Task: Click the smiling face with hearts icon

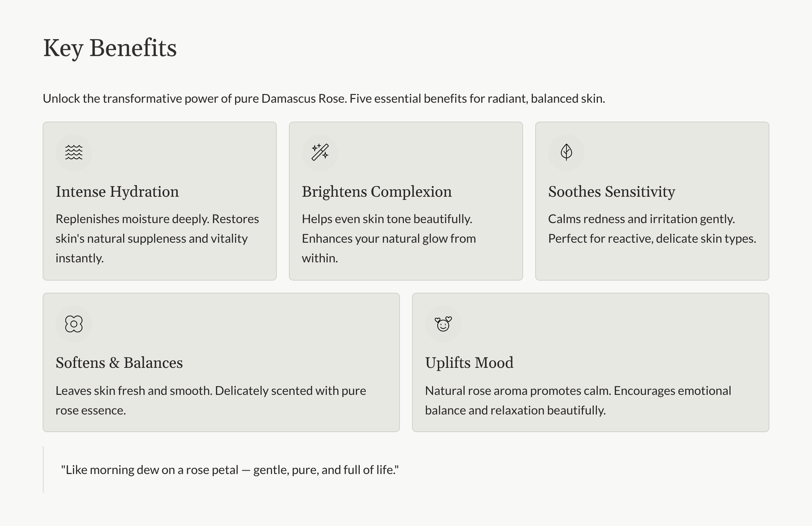Action: click(x=443, y=324)
